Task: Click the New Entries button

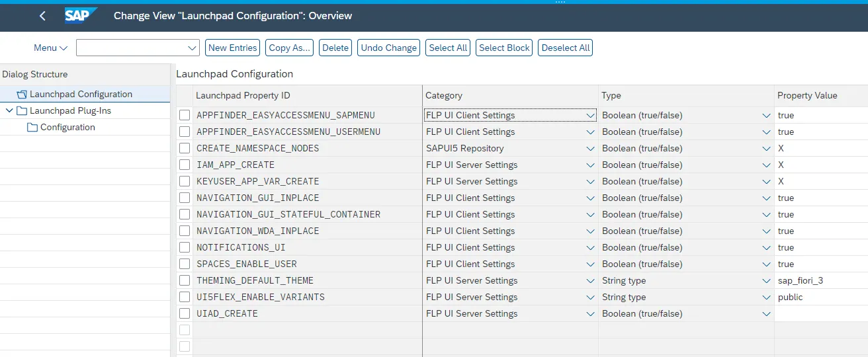Action: (x=232, y=48)
